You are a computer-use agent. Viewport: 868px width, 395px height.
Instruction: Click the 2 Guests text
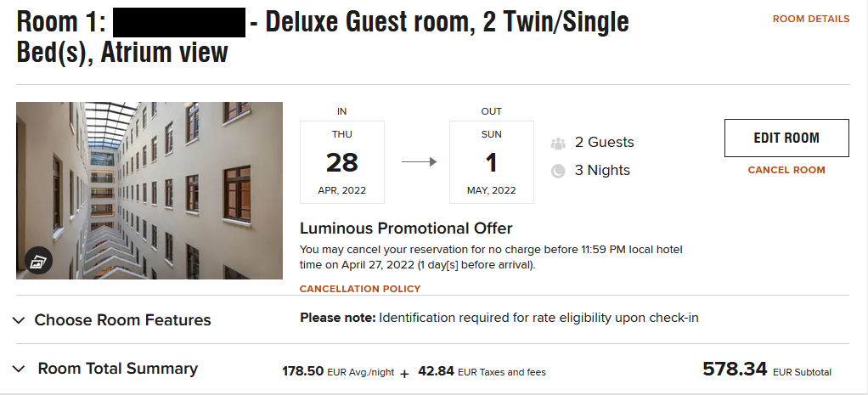[604, 142]
